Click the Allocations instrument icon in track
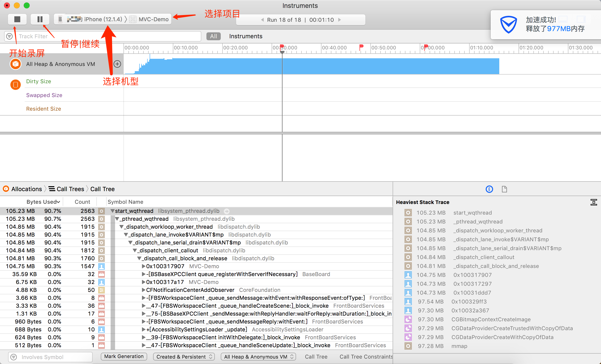Image resolution: width=601 pixels, height=364 pixels. (15, 64)
